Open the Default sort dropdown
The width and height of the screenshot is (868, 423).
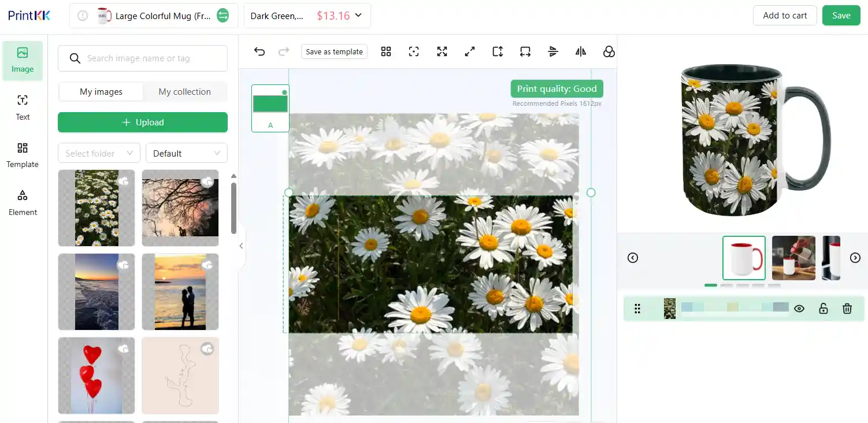(187, 153)
